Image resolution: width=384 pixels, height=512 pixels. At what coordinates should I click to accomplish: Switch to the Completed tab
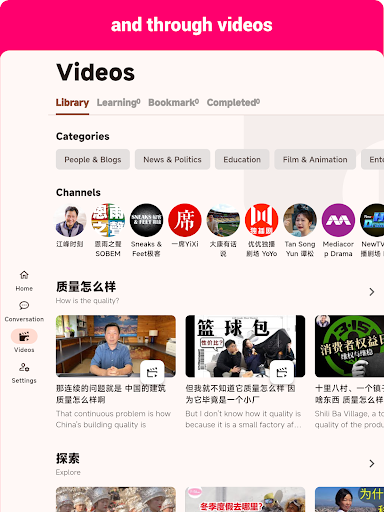[x=233, y=103]
